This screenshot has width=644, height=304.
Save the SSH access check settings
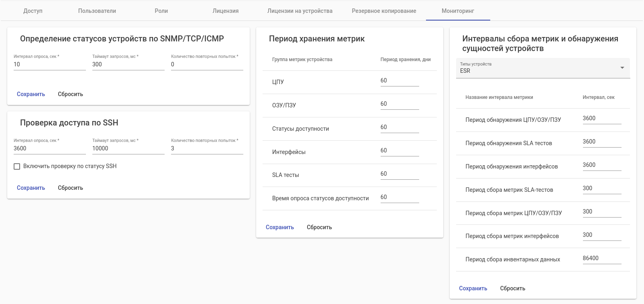(31, 188)
